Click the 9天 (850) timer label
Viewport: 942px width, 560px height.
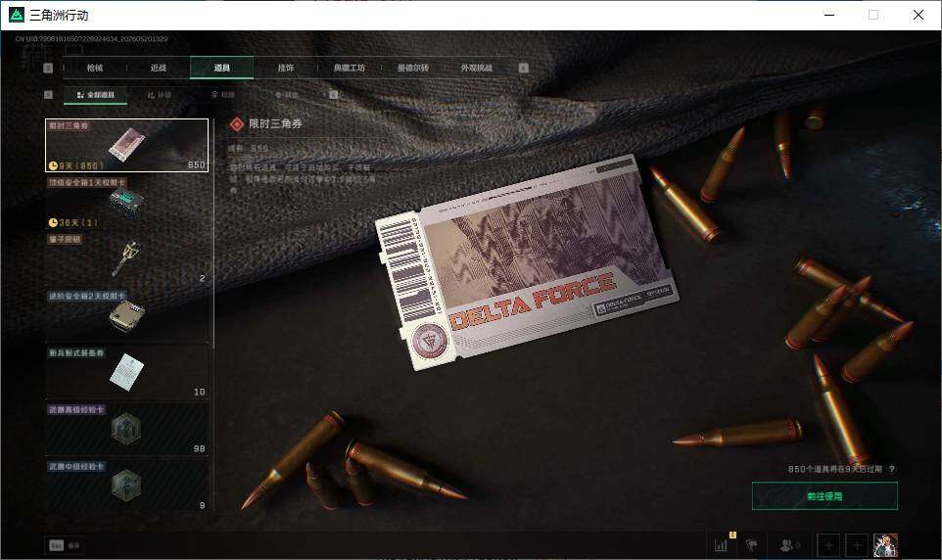pos(76,165)
